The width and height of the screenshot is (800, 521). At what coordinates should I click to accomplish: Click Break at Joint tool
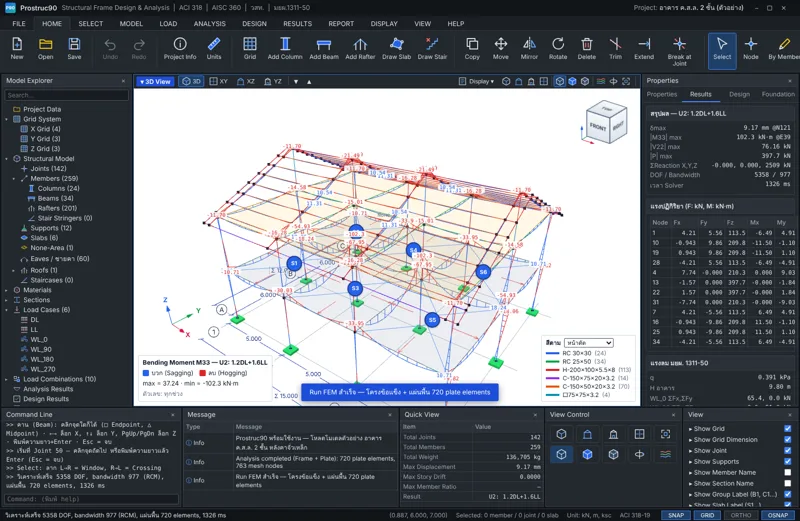point(679,51)
